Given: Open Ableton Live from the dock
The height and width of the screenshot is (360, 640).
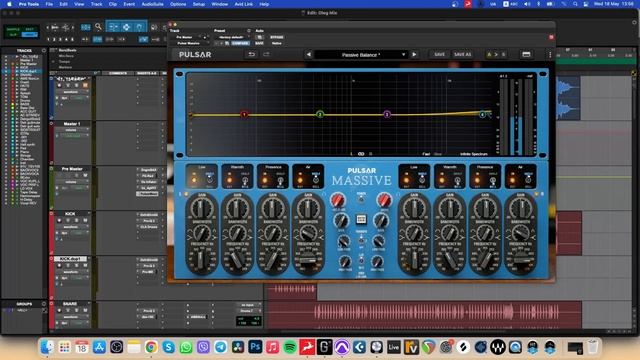Looking at the screenshot, I should tap(394, 347).
